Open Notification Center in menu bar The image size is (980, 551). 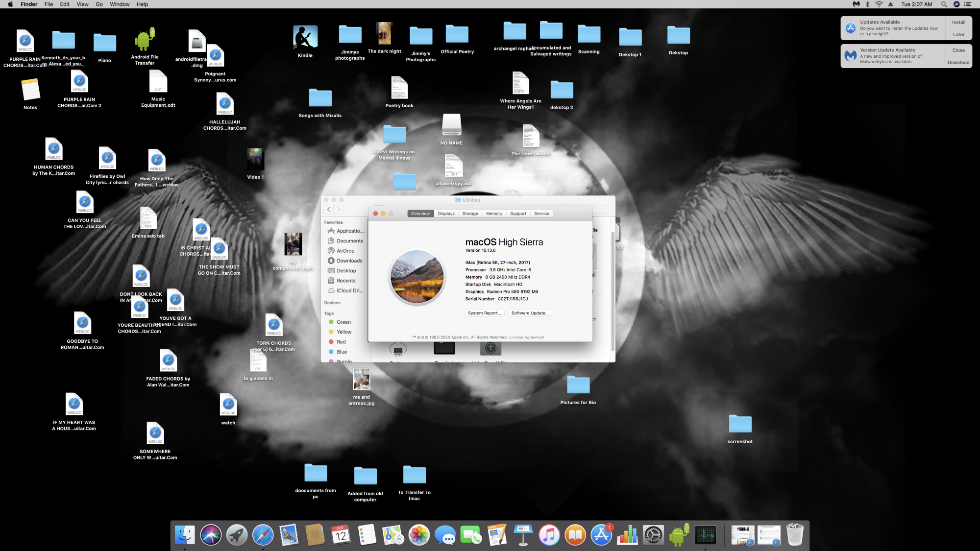[968, 4]
